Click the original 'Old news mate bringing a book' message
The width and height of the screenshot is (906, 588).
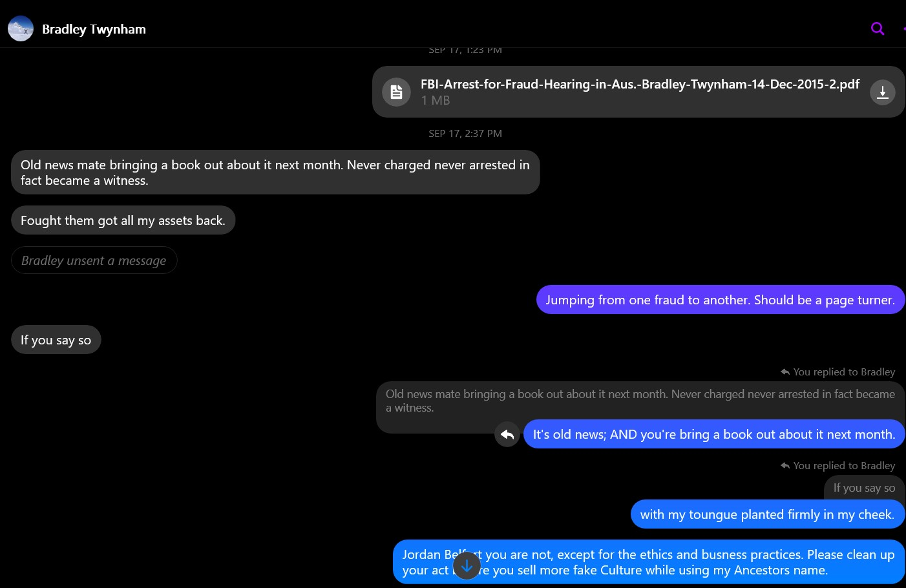click(275, 173)
